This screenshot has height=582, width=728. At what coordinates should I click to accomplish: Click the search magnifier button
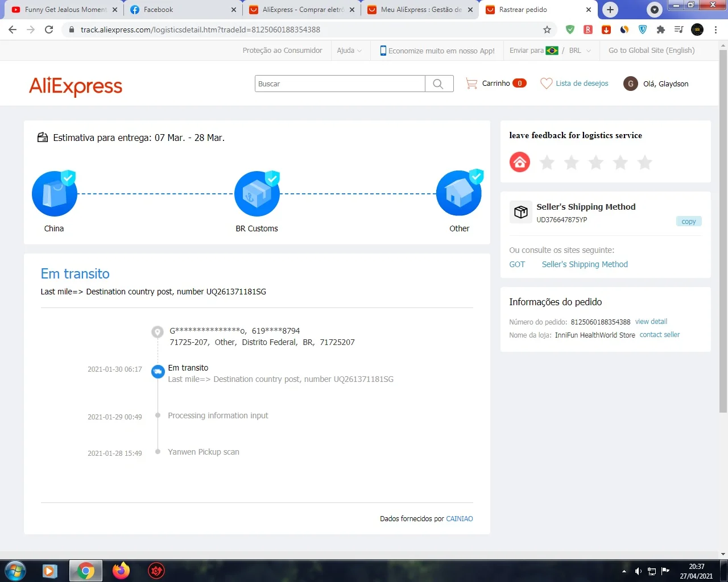[x=439, y=84]
